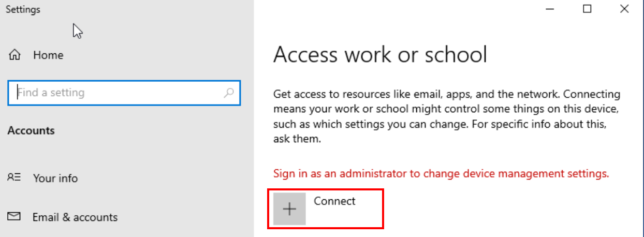This screenshot has width=644, height=237.
Task: Open the Home settings label
Action: point(48,55)
